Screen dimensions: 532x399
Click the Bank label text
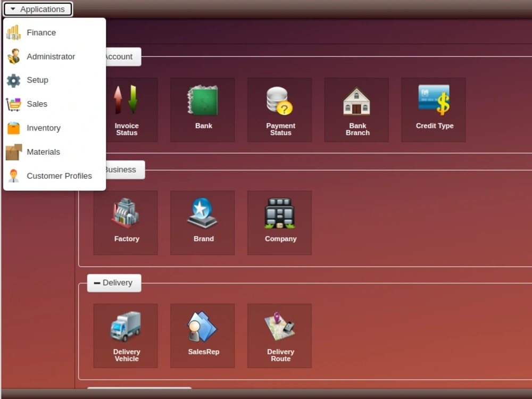(x=204, y=126)
